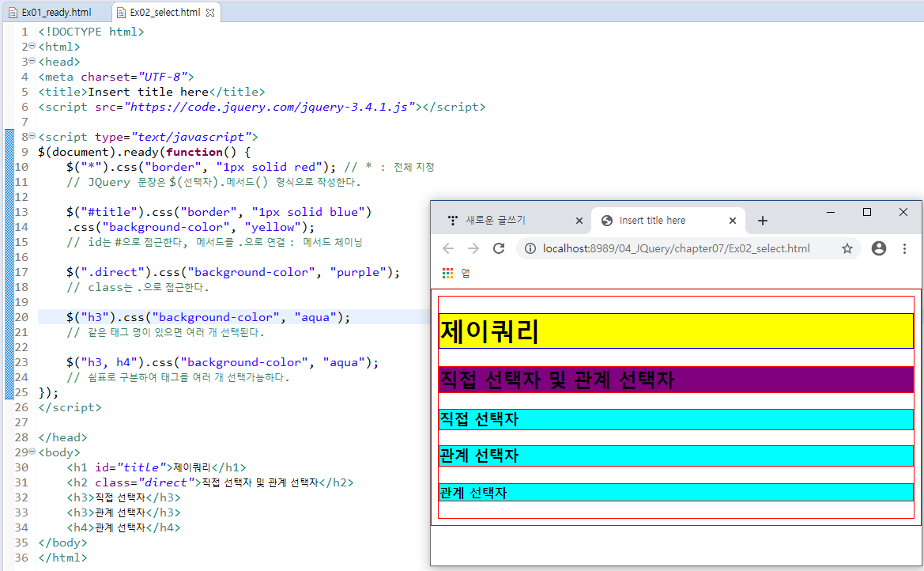Collapse the body tag fold on line 29
The height and width of the screenshot is (571, 924).
32,452
